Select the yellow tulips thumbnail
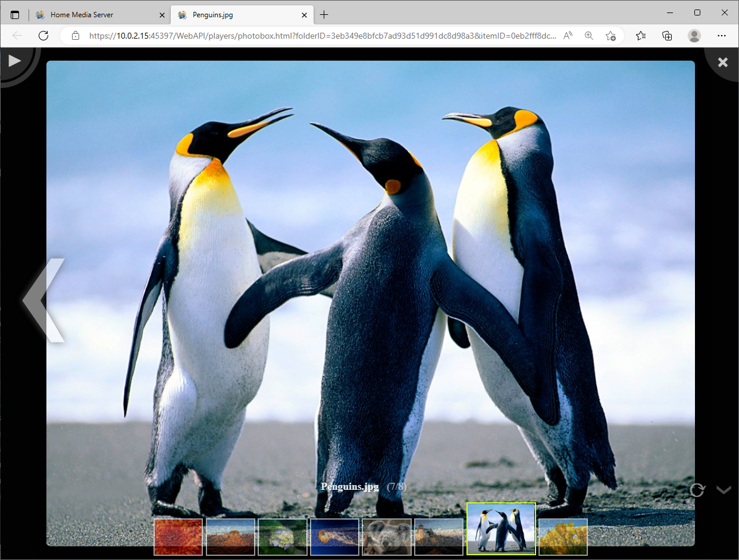Image resolution: width=739 pixels, height=560 pixels. pos(563,537)
